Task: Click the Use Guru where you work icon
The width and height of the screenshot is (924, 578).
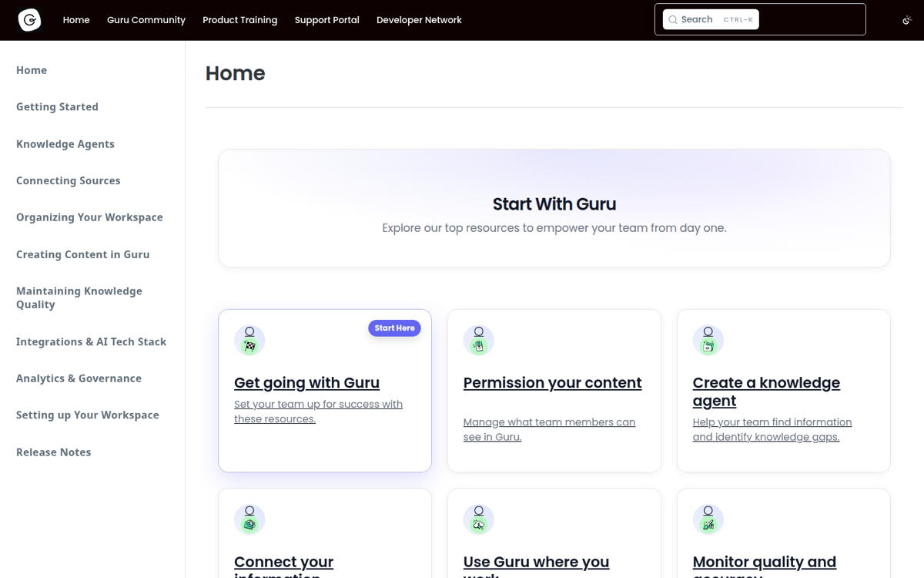Action: (479, 519)
